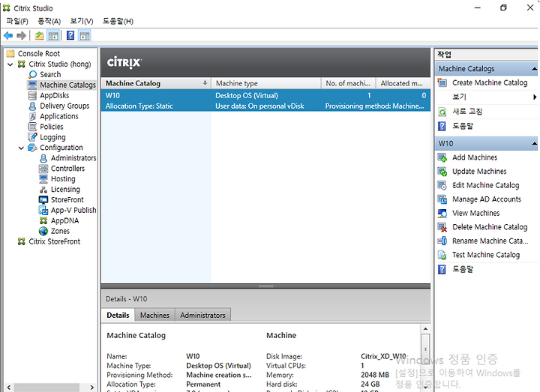540x392 pixels.
Task: Click the Show/Hide Action Pane toolbar icon
Action: tap(84, 35)
